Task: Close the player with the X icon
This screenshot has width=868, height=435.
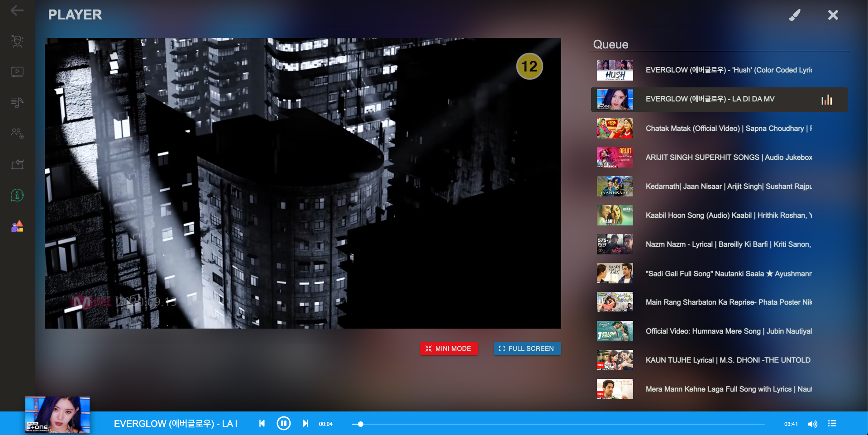Action: (x=833, y=15)
